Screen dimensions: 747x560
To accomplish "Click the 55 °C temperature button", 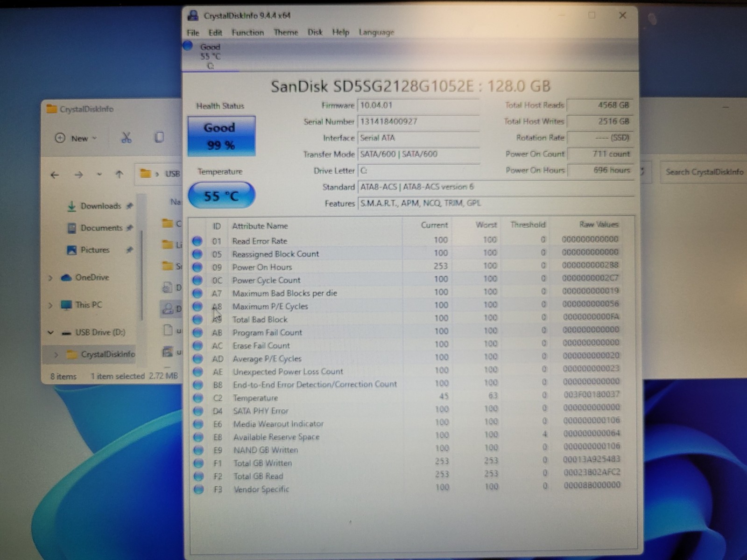I will pyautogui.click(x=221, y=195).
